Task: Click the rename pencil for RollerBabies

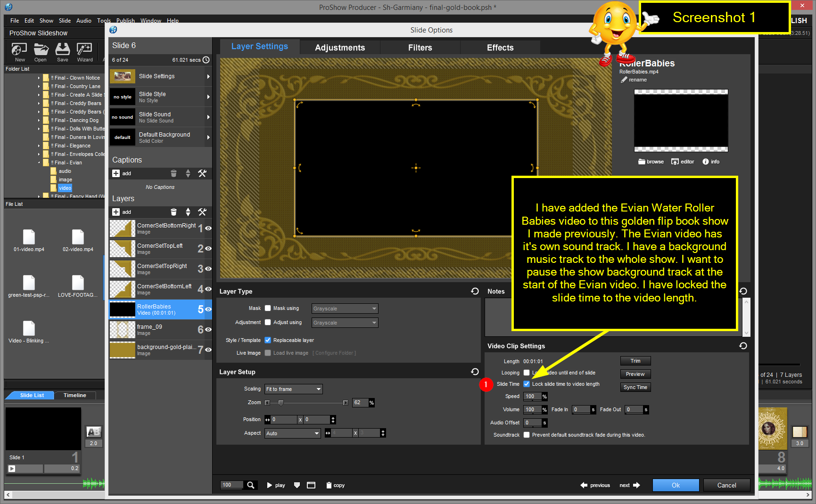Action: click(x=624, y=80)
